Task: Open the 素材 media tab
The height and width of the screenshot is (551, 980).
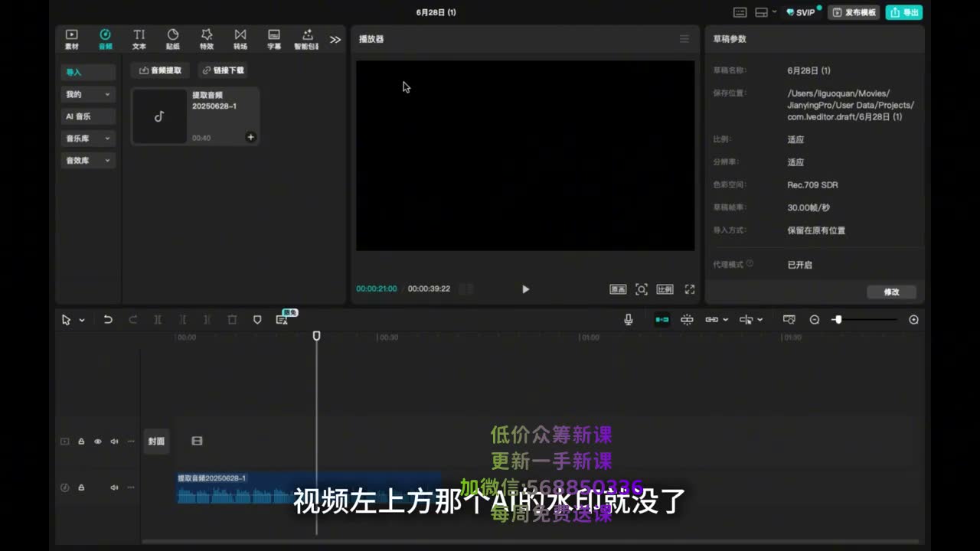Action: 71,39
